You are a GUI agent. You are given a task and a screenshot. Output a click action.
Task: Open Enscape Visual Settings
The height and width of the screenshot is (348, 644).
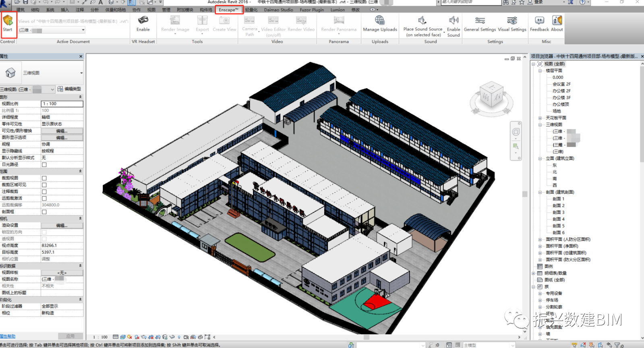click(512, 21)
